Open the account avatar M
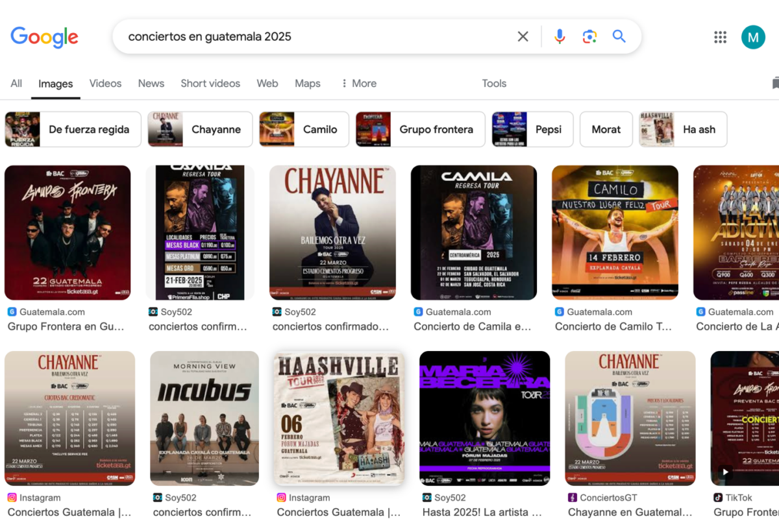The height and width of the screenshot is (532, 779). 753,37
